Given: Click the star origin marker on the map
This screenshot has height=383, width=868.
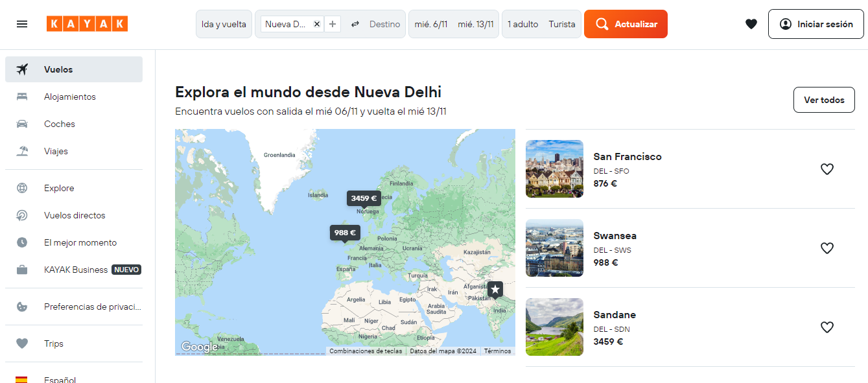Looking at the screenshot, I should [495, 289].
